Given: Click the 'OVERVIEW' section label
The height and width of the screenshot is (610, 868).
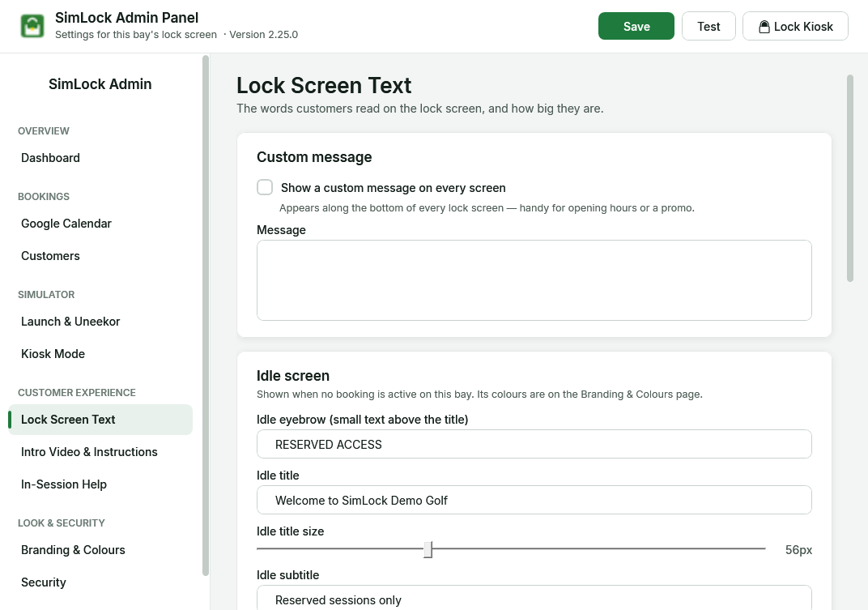Looking at the screenshot, I should click(44, 131).
